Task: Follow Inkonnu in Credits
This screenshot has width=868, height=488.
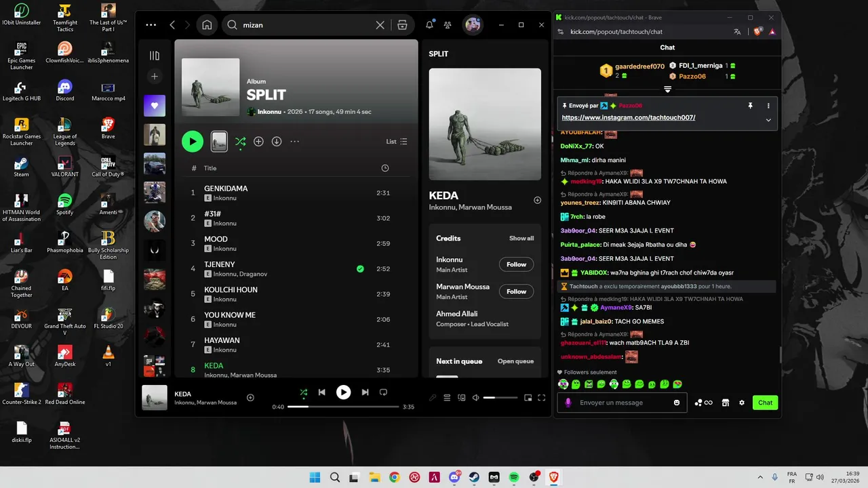Action: [516, 264]
